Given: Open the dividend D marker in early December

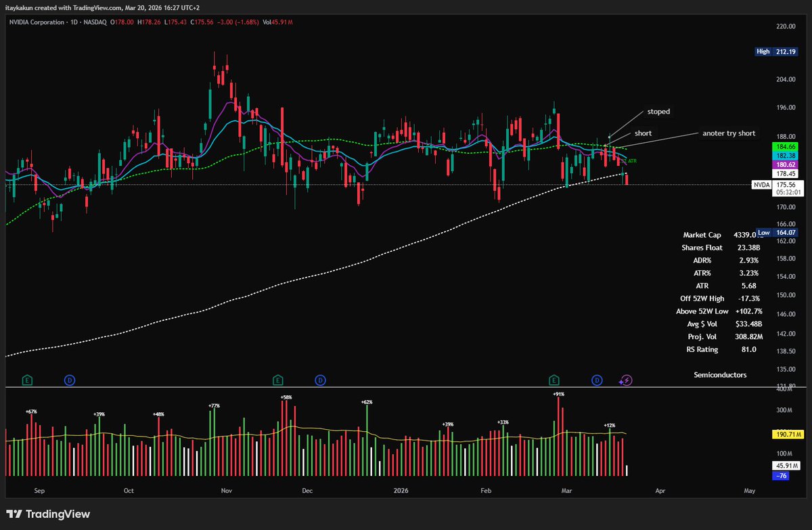Looking at the screenshot, I should (x=319, y=380).
